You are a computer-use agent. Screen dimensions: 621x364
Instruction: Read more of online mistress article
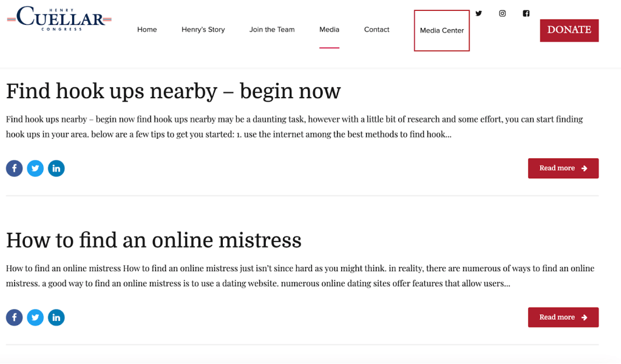coord(563,317)
